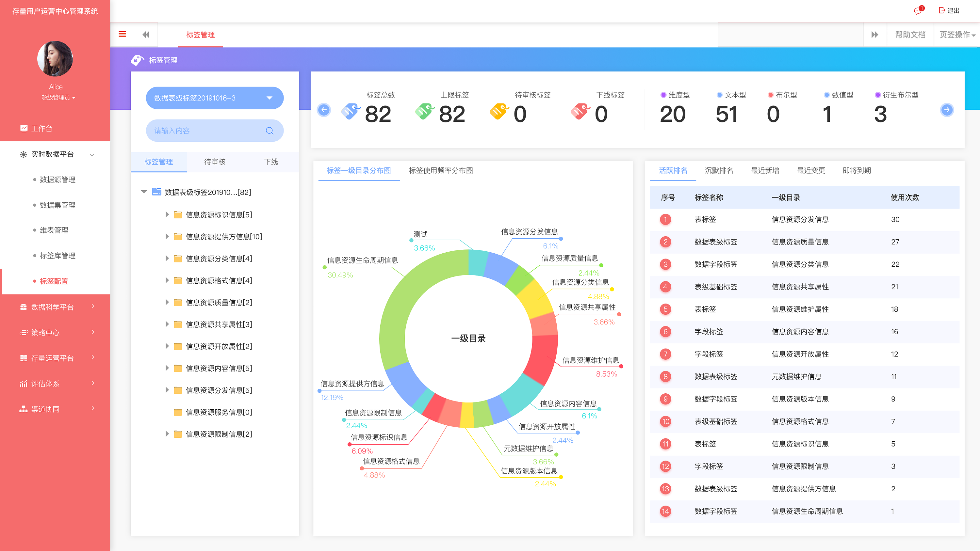Click the hamburger menu collapse icon
Screen dimensions: 980x551
click(x=122, y=34)
